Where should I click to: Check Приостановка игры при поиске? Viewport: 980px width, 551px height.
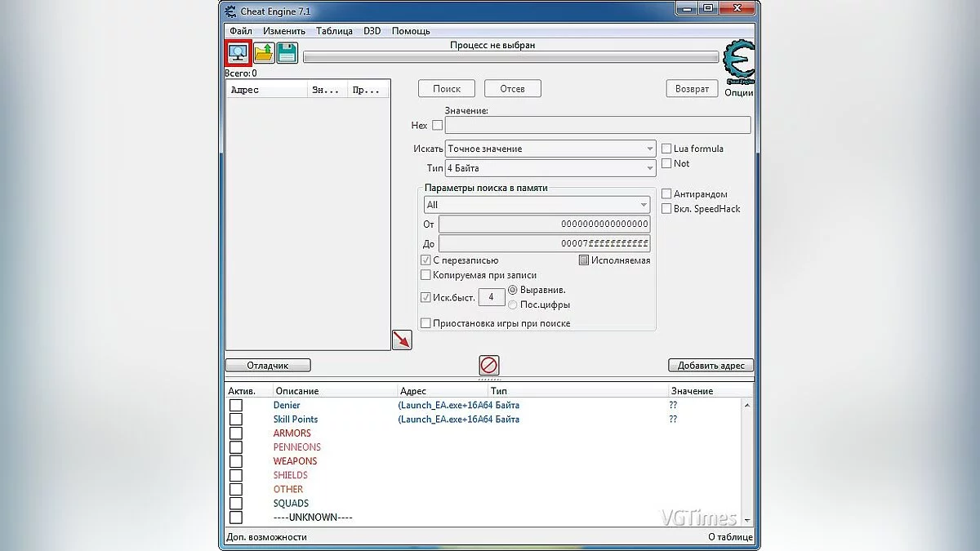(425, 322)
